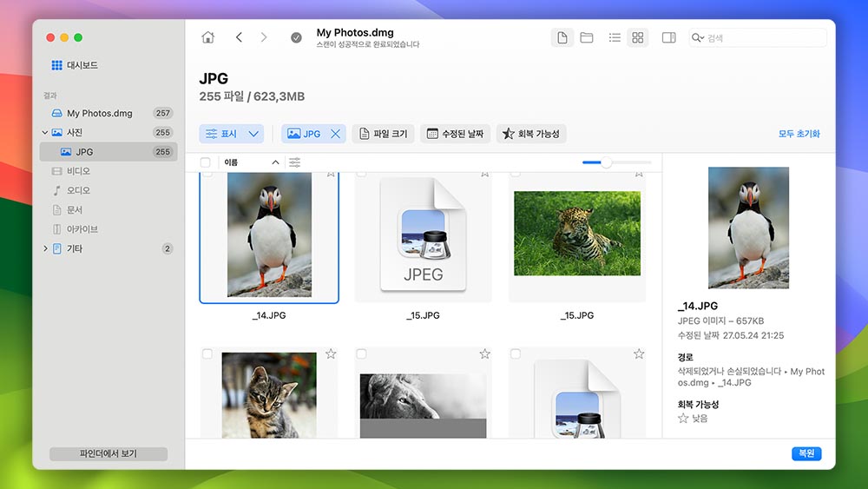Image resolution: width=868 pixels, height=489 pixels.
Task: Toggle the preview side panel icon
Action: [668, 37]
